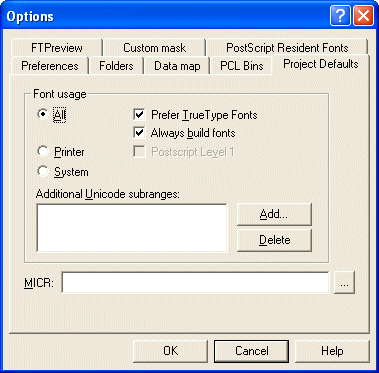
Task: Click the question mark help icon in title bar
Action: point(340,16)
